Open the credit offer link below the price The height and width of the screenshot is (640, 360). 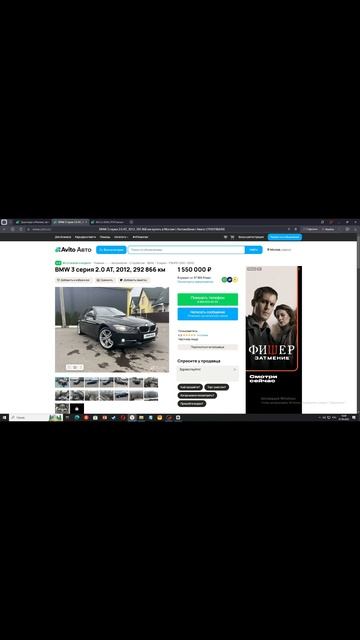click(x=195, y=282)
